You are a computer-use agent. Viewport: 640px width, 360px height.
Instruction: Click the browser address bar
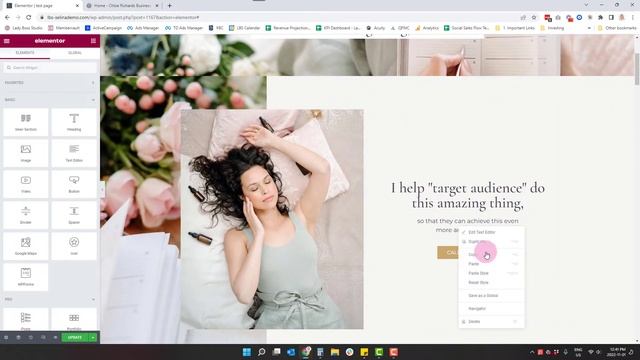[278, 18]
